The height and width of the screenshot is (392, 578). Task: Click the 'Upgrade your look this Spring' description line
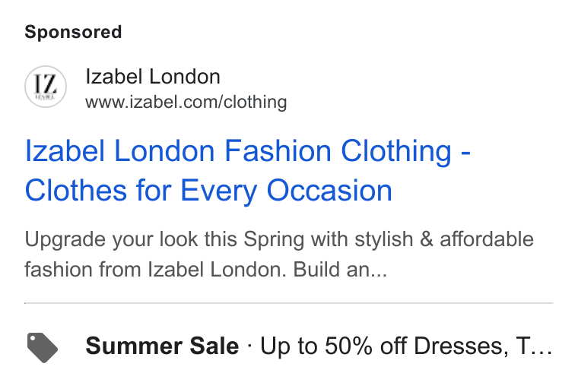coord(279,239)
